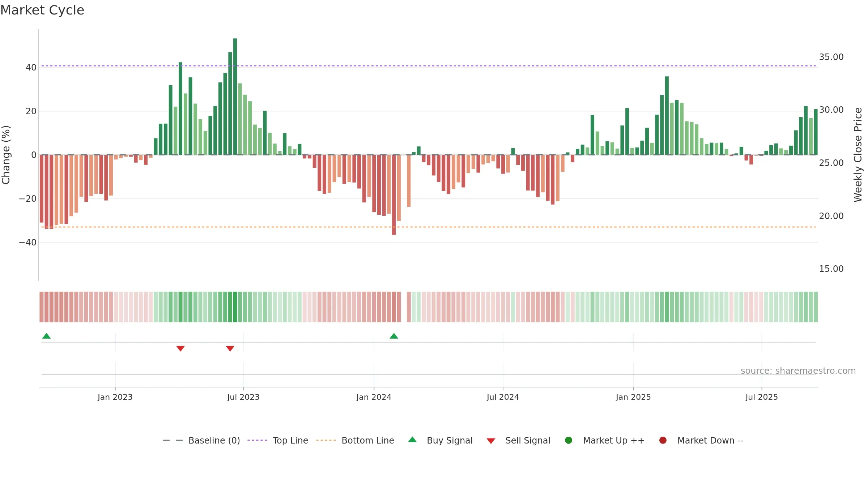This screenshot has height=488, width=868.
Task: Click the source: sharemaestro.com text
Action: pos(798,371)
